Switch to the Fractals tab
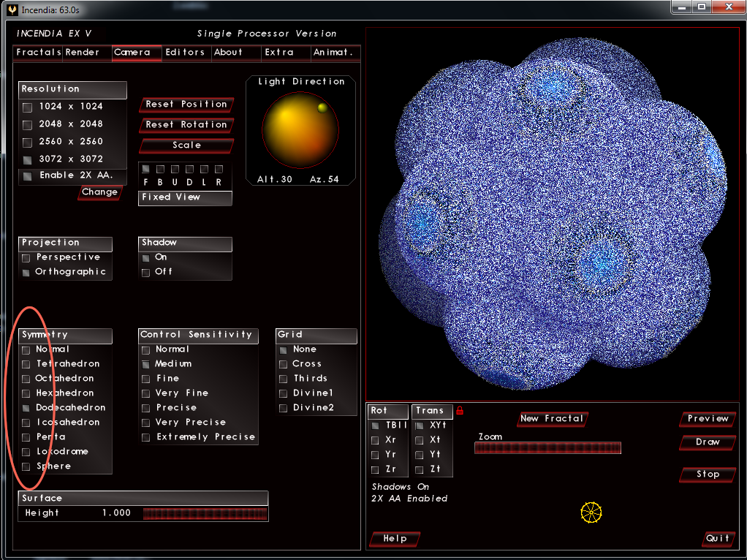The image size is (747, 560). coord(38,53)
